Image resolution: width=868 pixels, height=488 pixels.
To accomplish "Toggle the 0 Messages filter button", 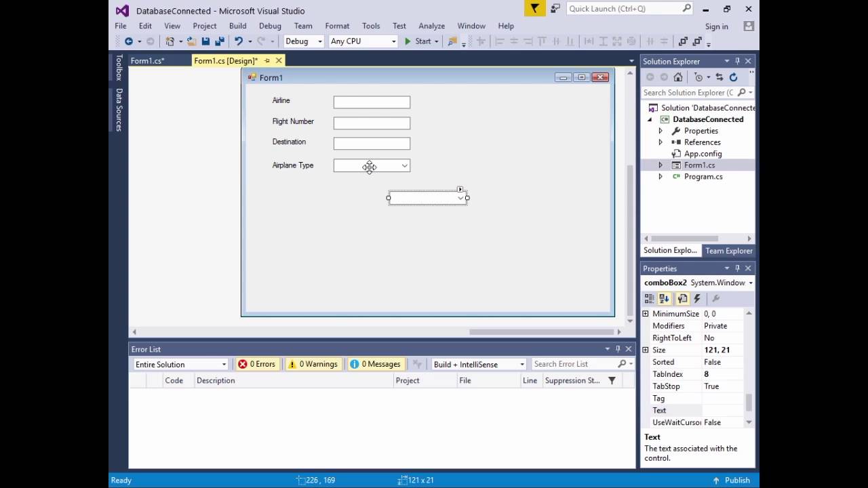I will pyautogui.click(x=375, y=364).
